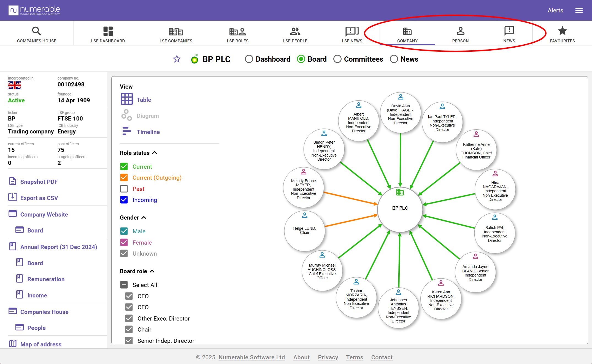
Task: Collapse the Role status section
Action: tap(155, 153)
